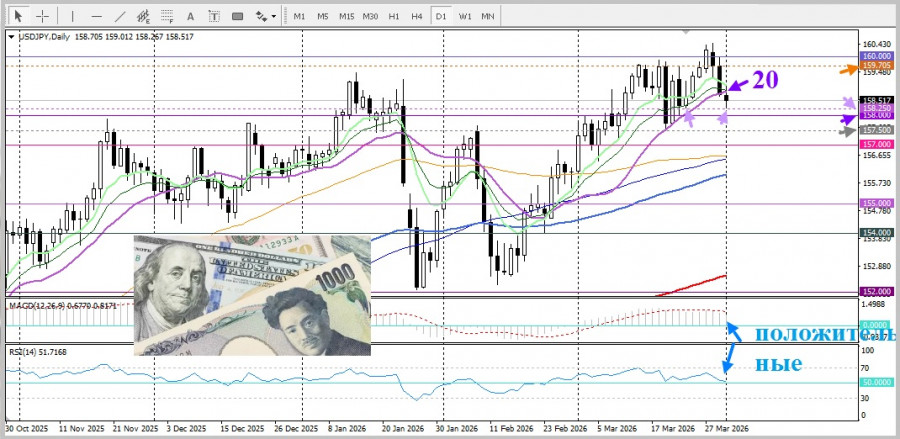Click the 155.000 level label

coord(876,203)
